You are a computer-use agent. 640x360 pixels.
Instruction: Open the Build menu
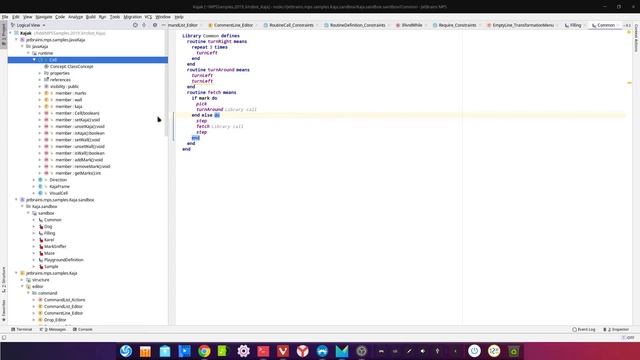point(91,17)
